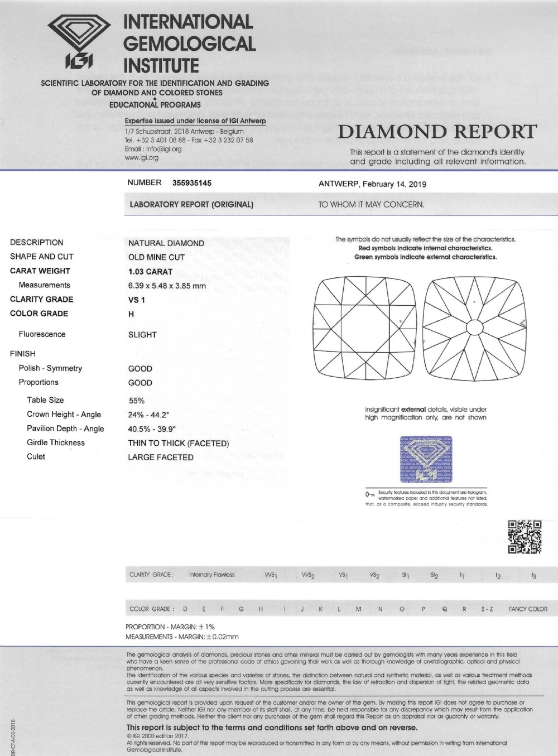Click the COLOR GRADE label in the details list
The width and height of the screenshot is (558, 756).
click(39, 314)
